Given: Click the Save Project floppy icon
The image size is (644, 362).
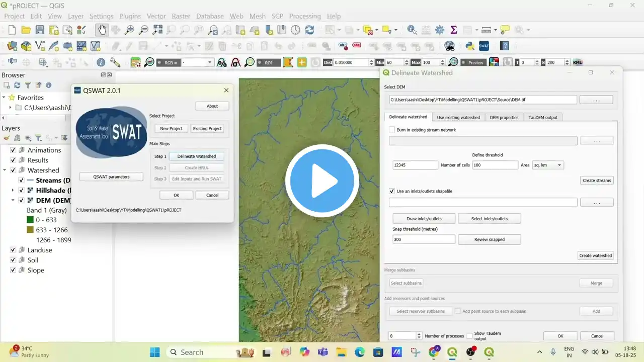Looking at the screenshot, I should [40, 30].
